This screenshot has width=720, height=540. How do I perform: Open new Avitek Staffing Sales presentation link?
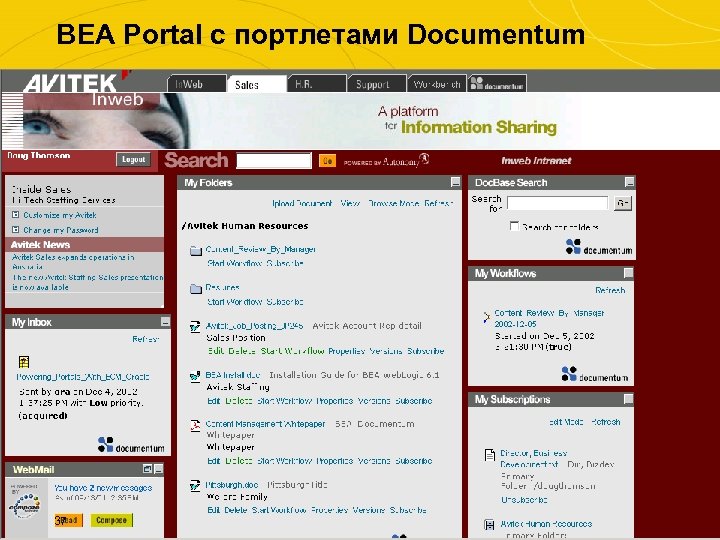[x=87, y=282]
